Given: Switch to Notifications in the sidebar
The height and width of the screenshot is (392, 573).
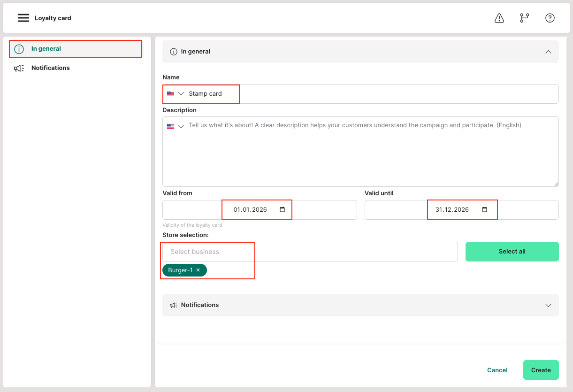Looking at the screenshot, I should point(50,68).
